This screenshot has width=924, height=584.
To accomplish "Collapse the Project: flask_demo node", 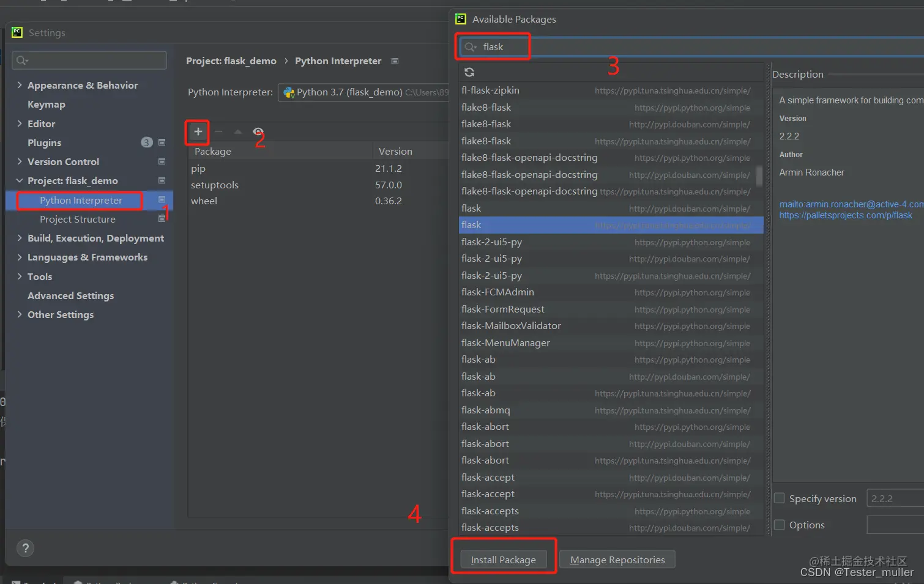I will [20, 180].
